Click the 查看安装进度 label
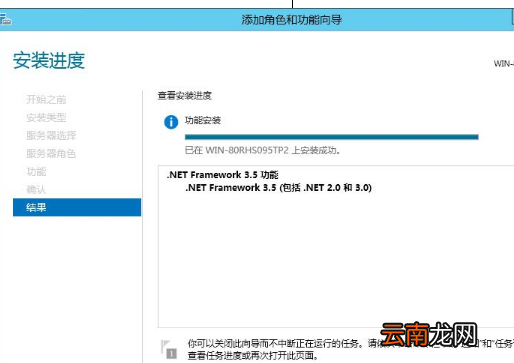The width and height of the screenshot is (514, 363). pyautogui.click(x=185, y=96)
